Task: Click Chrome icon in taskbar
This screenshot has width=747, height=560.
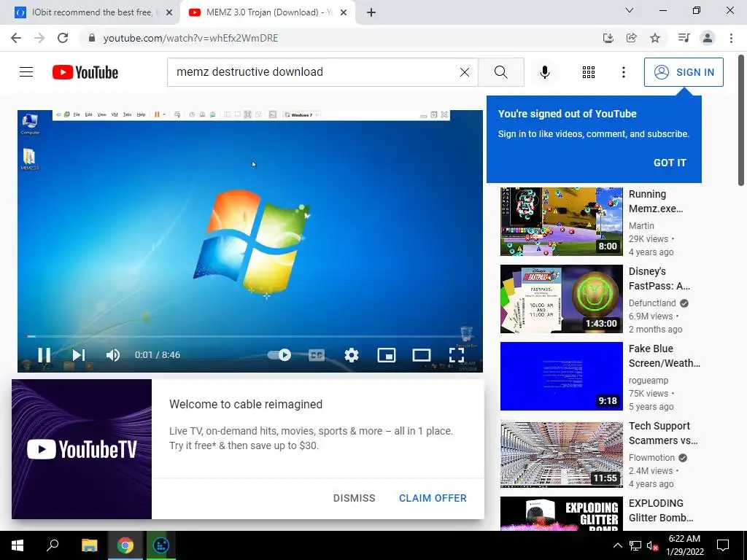Action: (125, 545)
